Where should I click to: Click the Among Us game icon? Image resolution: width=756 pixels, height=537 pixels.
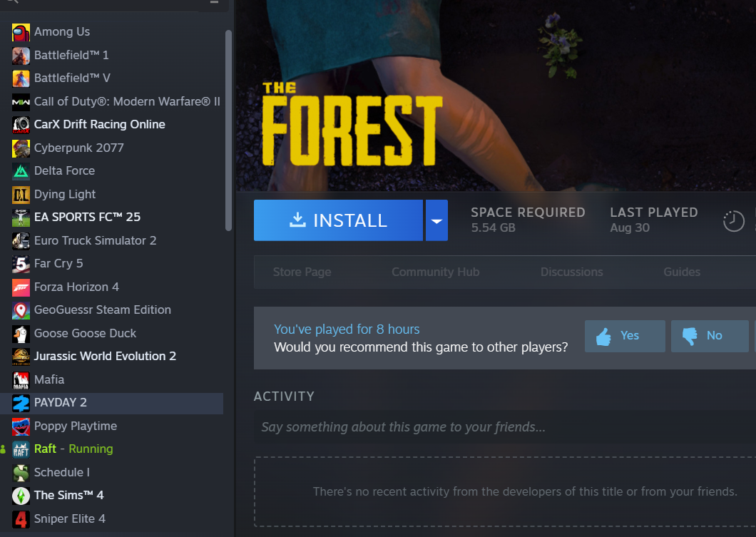pyautogui.click(x=21, y=32)
